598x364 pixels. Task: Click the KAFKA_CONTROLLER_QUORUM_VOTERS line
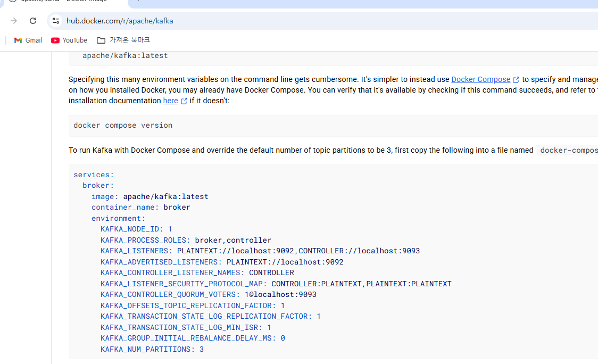[x=208, y=294]
